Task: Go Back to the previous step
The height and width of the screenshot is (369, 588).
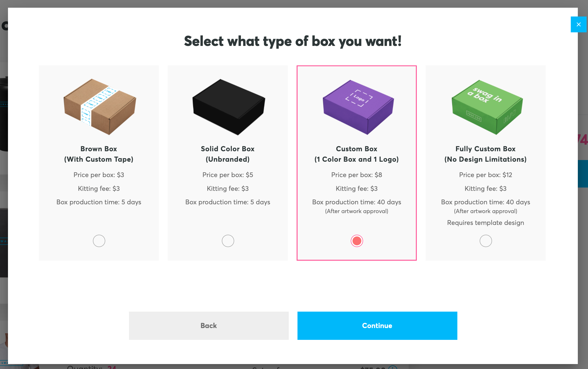Action: [209, 326]
